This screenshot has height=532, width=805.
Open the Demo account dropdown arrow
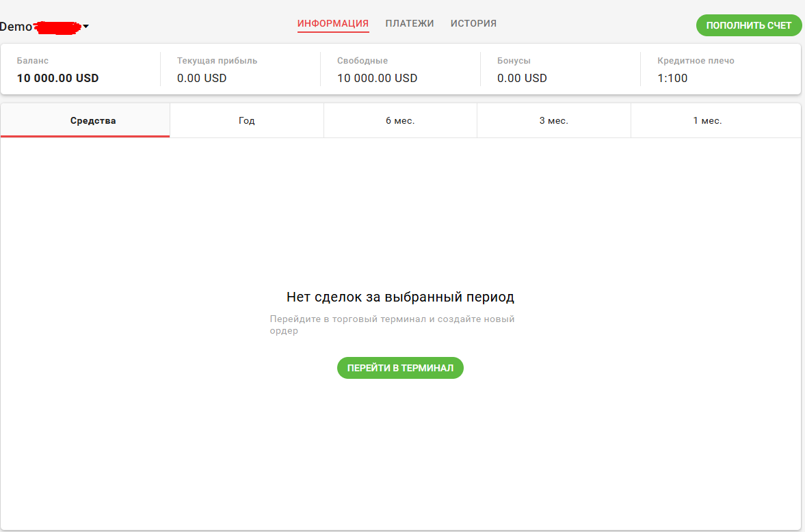point(85,26)
